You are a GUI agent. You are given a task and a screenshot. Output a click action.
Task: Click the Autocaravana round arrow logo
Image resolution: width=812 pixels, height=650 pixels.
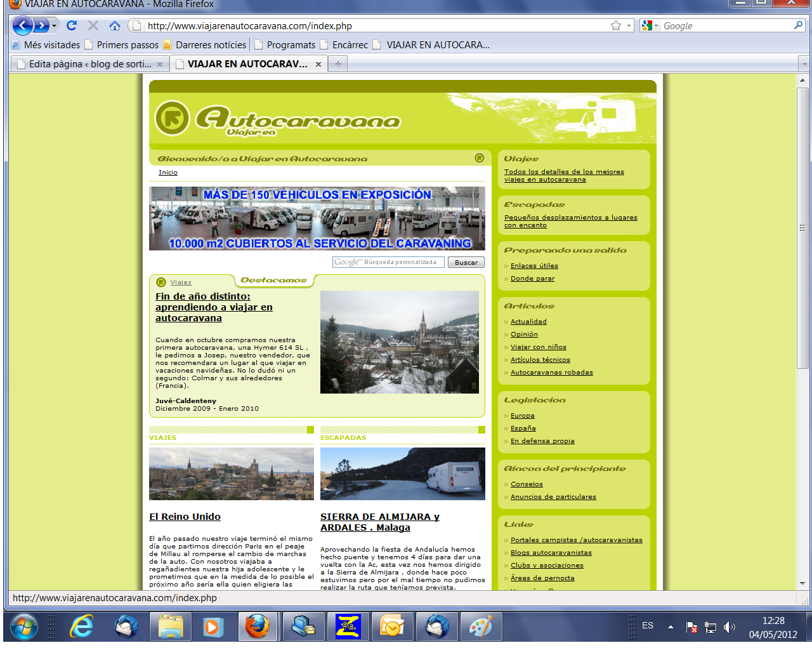coord(172,118)
